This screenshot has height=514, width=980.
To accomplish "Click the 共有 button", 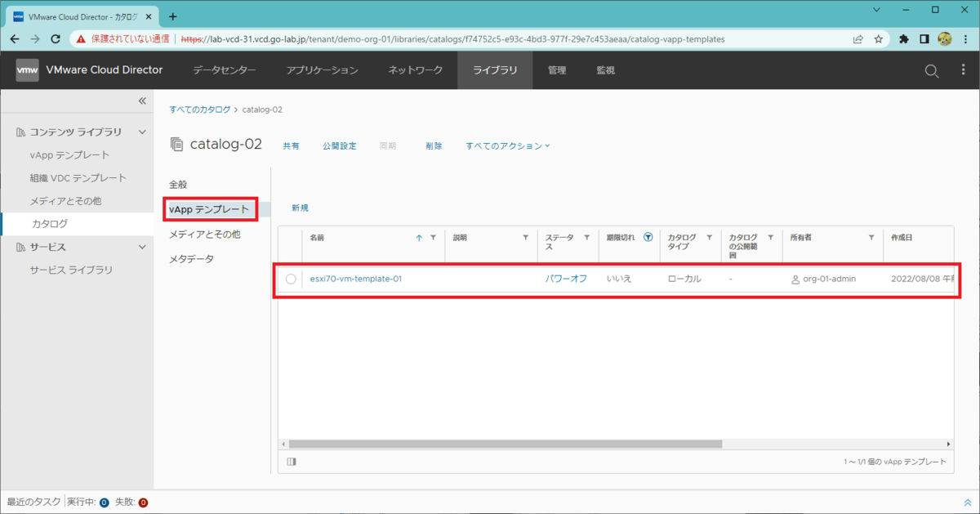I will tap(291, 145).
